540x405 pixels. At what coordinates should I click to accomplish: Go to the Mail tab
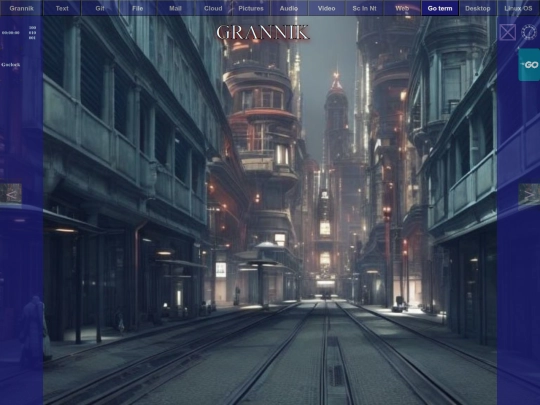click(175, 8)
